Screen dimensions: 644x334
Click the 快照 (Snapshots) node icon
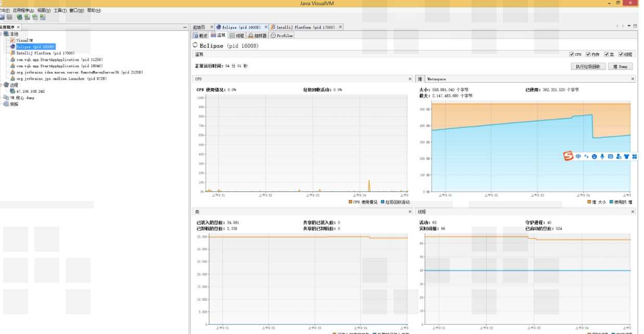coord(6,104)
